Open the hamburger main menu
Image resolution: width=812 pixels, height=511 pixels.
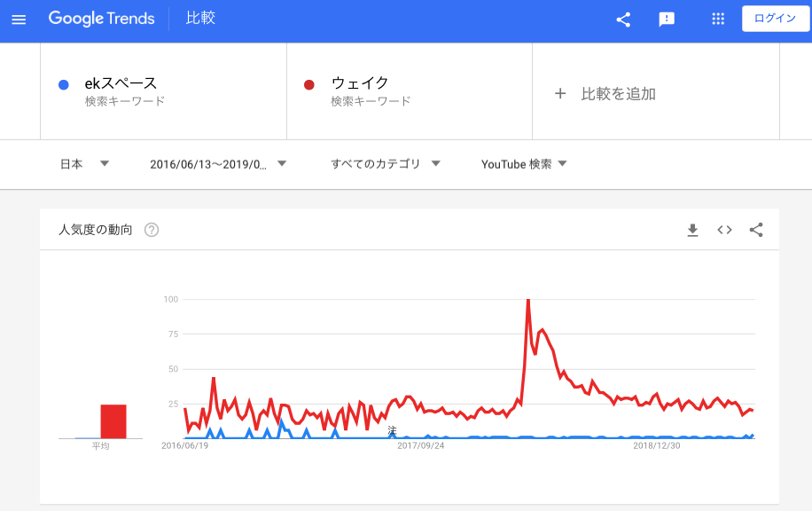click(19, 20)
